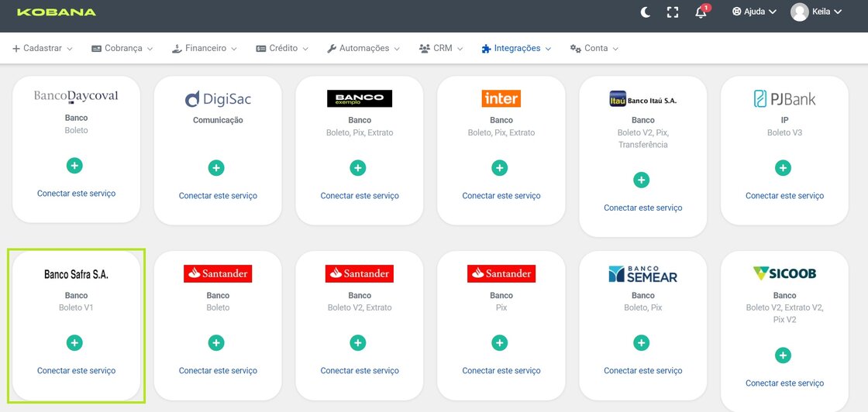Viewport: 868px width, 412px height.
Task: Click the Santander logo on the Pix card
Action: pyautogui.click(x=501, y=273)
